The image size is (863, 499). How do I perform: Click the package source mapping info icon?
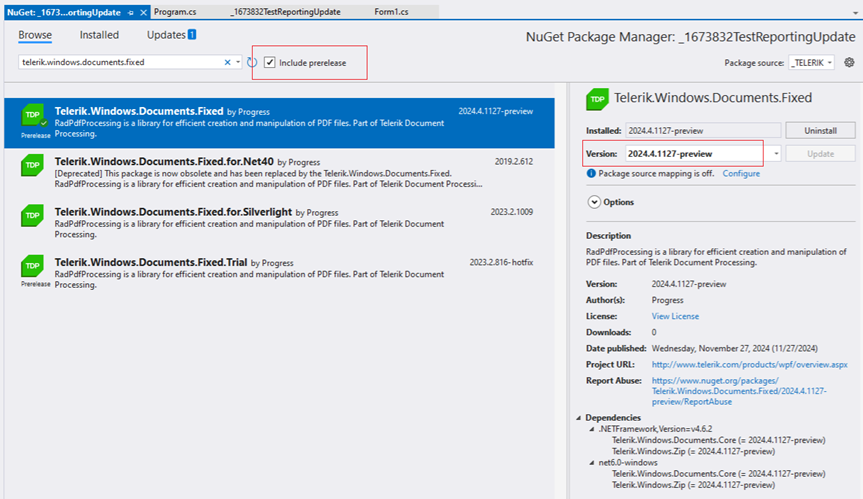[591, 173]
